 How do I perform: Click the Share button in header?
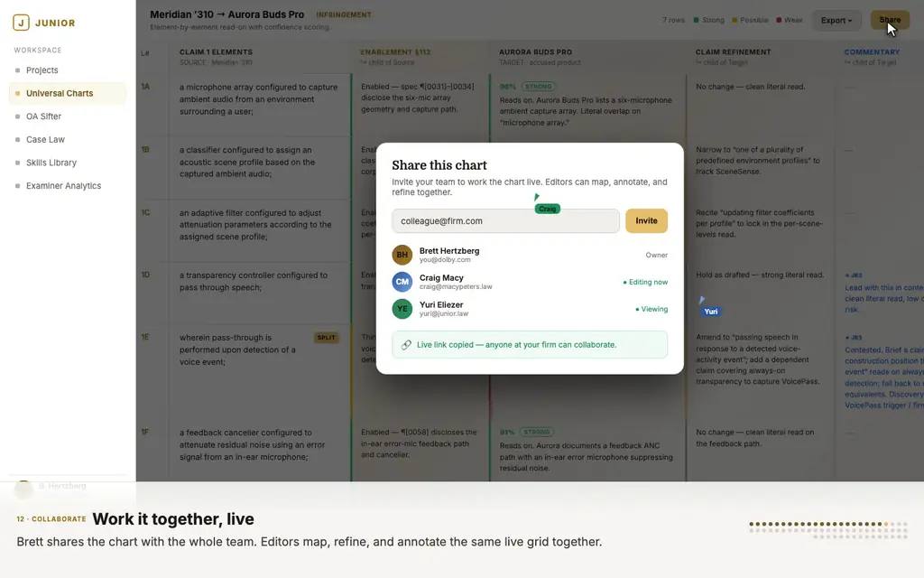890,20
